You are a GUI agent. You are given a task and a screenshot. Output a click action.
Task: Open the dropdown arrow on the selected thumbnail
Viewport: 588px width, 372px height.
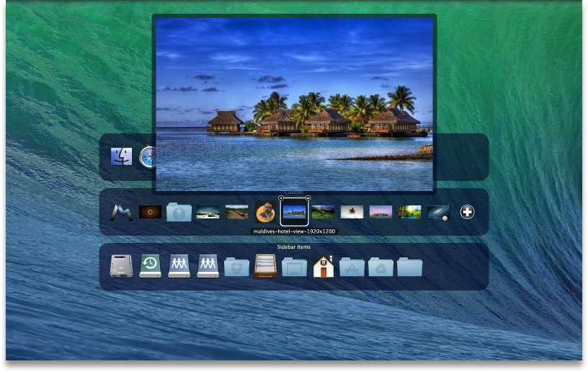(308, 198)
